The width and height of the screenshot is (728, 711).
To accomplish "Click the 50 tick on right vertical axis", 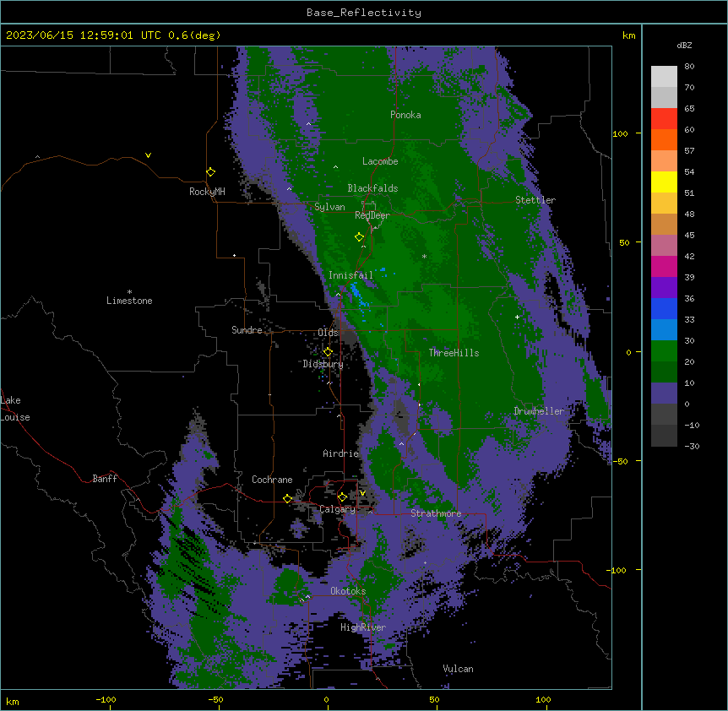I will click(624, 242).
